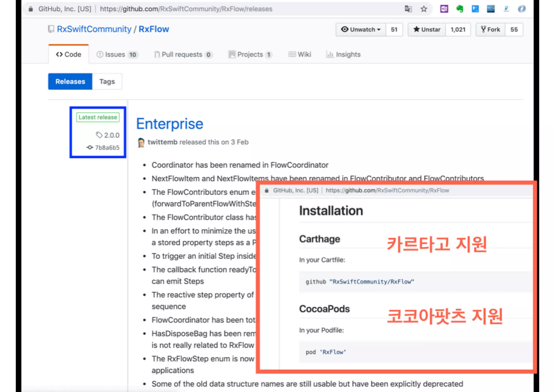
Task: Open the Enterprise release title
Action: (x=170, y=124)
